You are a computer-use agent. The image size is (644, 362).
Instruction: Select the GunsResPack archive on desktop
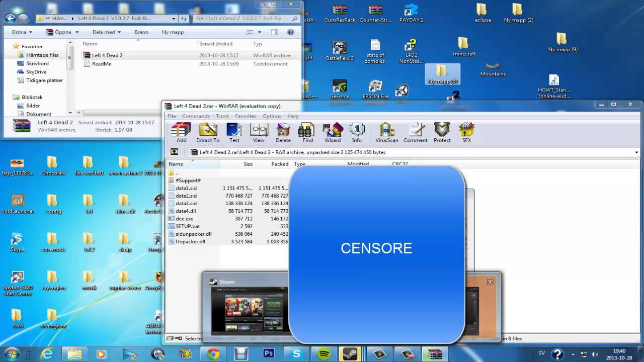coord(340,14)
